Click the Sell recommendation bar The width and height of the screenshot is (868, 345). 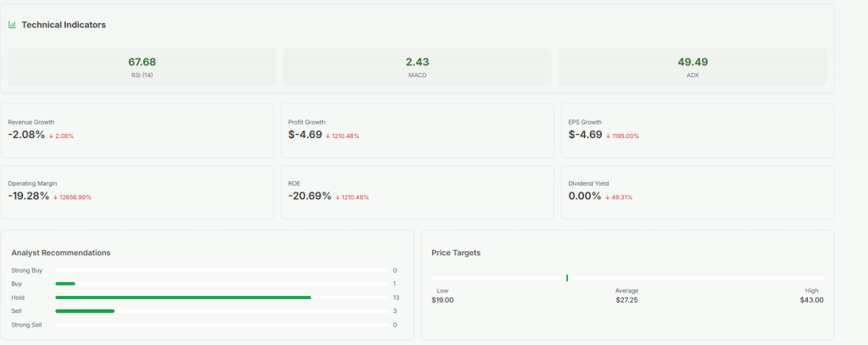[x=85, y=311]
